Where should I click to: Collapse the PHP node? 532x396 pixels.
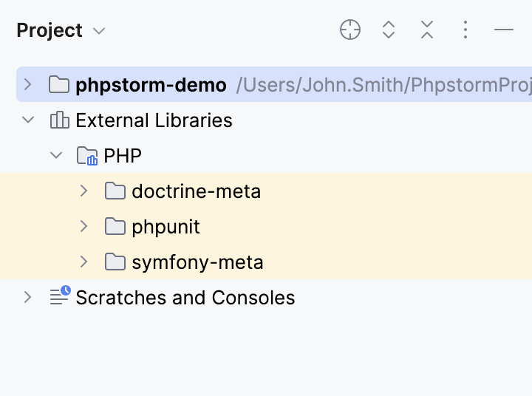pos(56,156)
